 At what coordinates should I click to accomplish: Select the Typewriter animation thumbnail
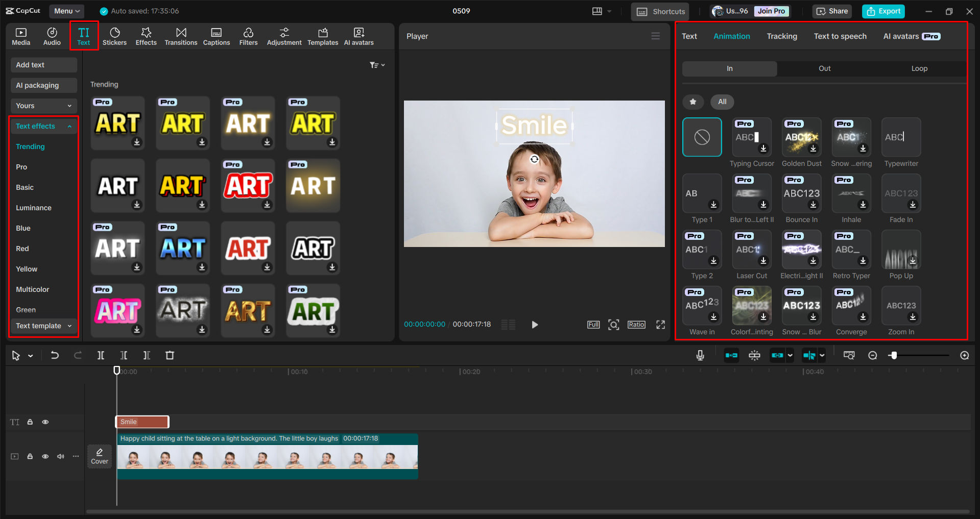coord(900,137)
